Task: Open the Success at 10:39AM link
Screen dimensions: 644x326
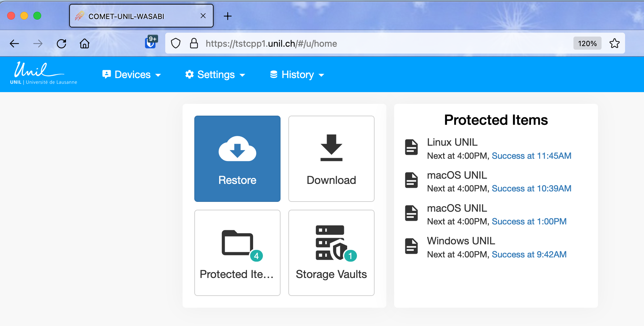Action: 531,188
